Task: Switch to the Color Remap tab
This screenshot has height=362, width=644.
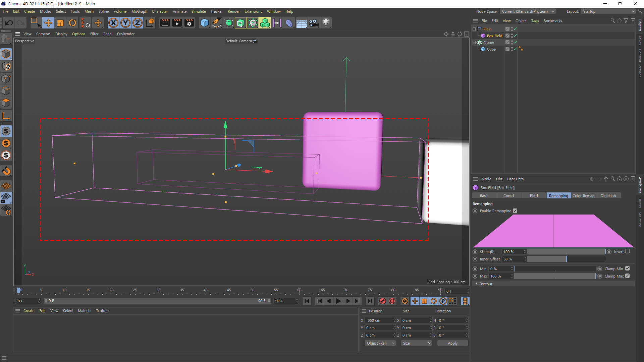Action: point(583,196)
